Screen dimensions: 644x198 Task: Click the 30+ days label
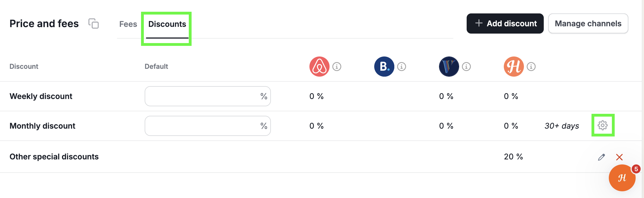pos(562,126)
